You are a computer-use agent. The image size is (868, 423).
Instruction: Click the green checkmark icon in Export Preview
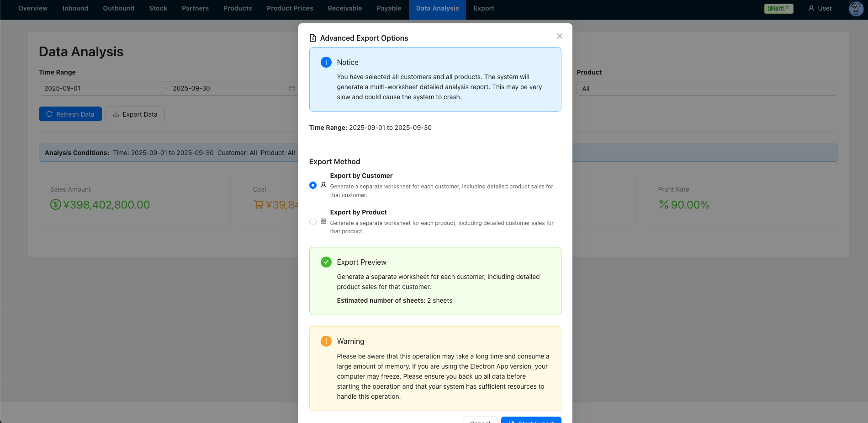[326, 262]
